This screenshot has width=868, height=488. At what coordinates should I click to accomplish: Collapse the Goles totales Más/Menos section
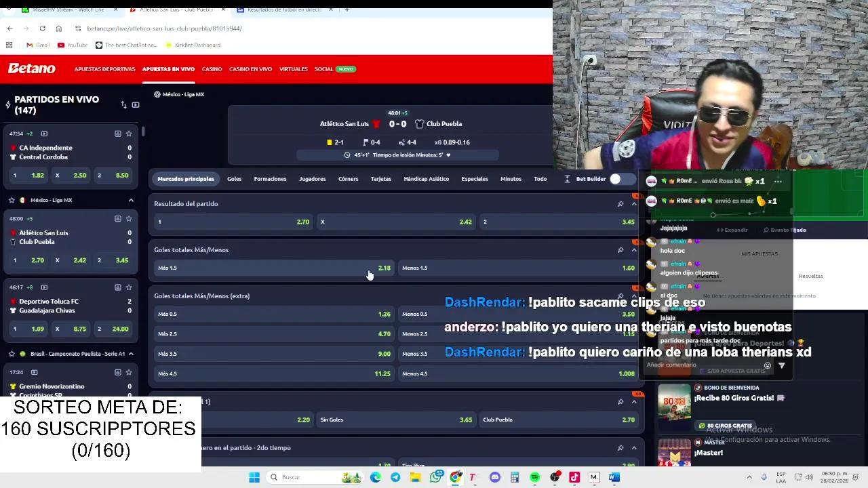(x=634, y=250)
